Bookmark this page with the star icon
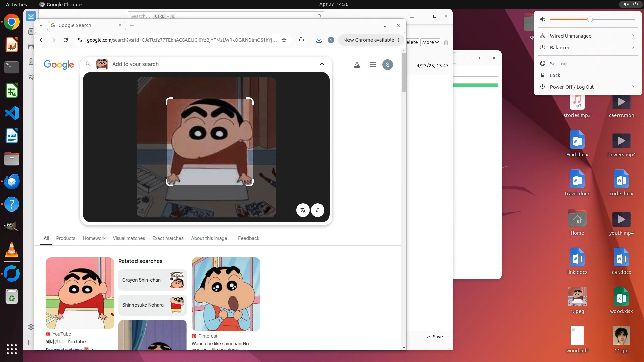 (x=284, y=40)
